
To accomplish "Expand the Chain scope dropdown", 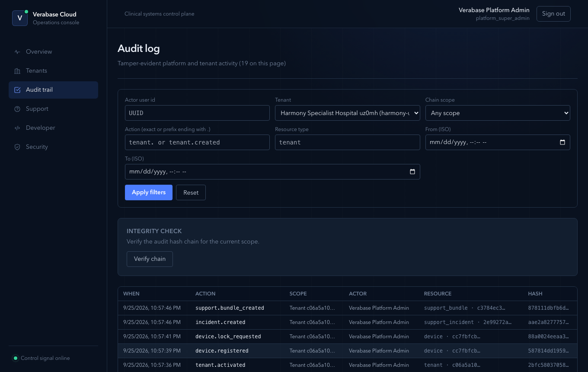I will coord(498,113).
